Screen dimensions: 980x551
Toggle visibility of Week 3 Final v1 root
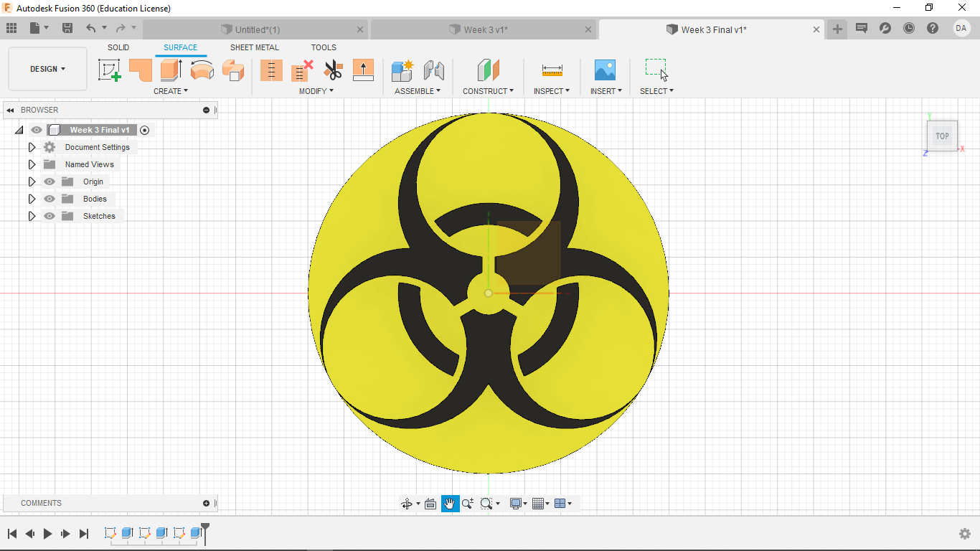tap(37, 130)
